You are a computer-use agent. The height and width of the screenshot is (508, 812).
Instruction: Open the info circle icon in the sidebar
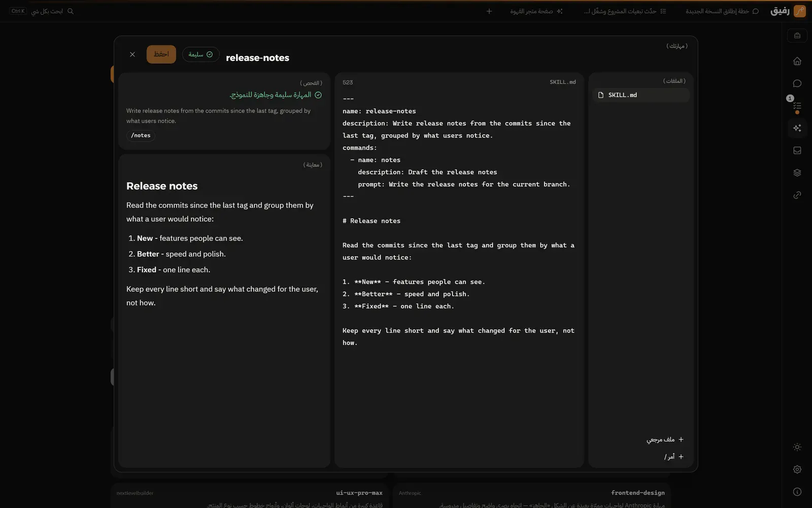pos(797,492)
